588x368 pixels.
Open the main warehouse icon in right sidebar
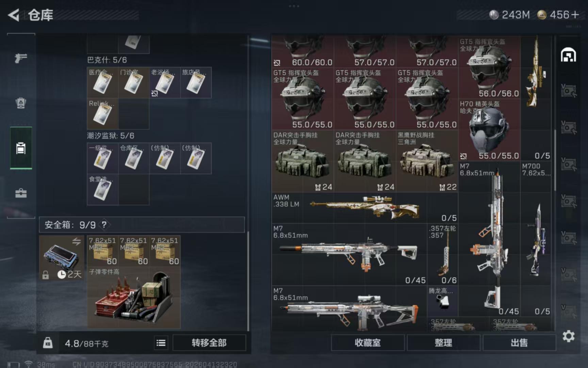pyautogui.click(x=568, y=55)
